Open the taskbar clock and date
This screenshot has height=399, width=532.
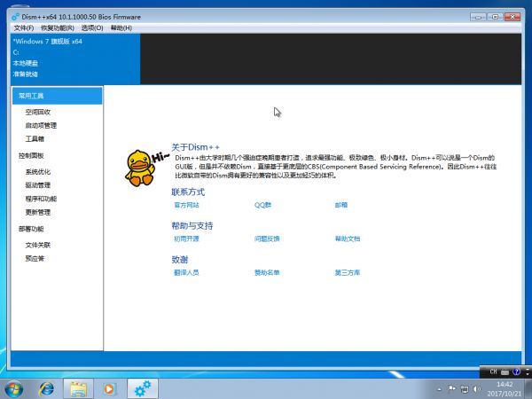click(x=505, y=389)
